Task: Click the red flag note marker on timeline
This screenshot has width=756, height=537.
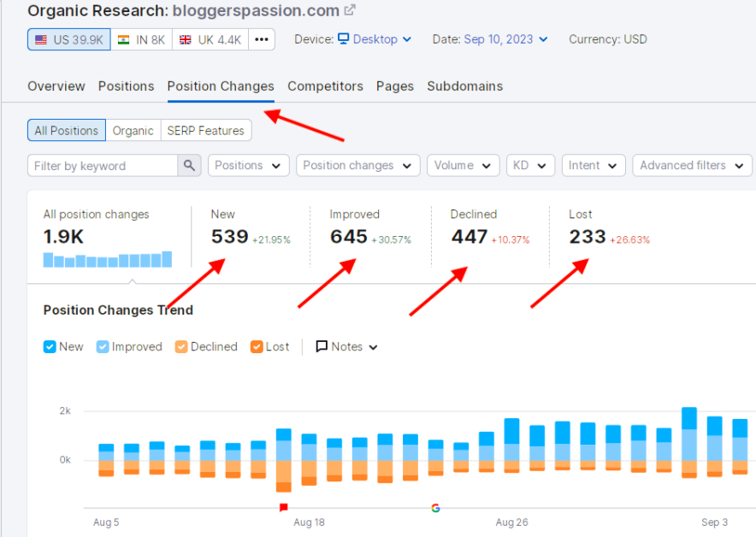Action: pyautogui.click(x=284, y=507)
